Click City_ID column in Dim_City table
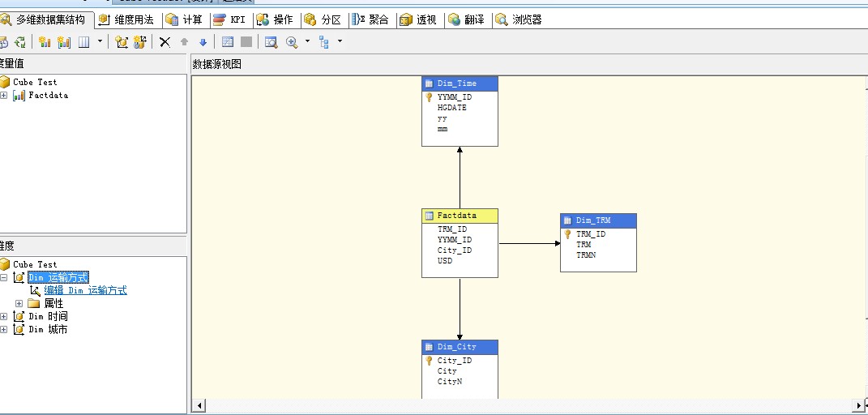The width and height of the screenshot is (868, 415). point(455,361)
